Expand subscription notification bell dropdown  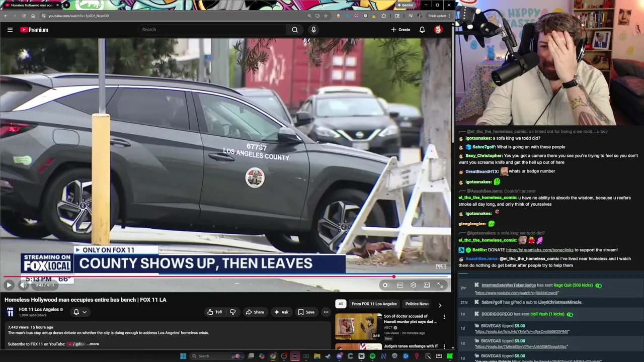pyautogui.click(x=80, y=312)
